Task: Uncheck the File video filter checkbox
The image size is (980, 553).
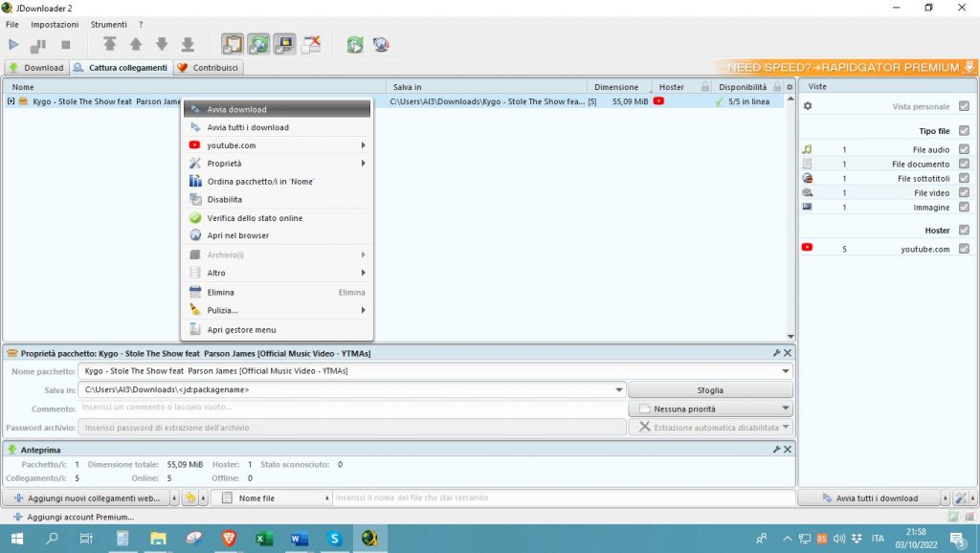Action: tap(964, 192)
